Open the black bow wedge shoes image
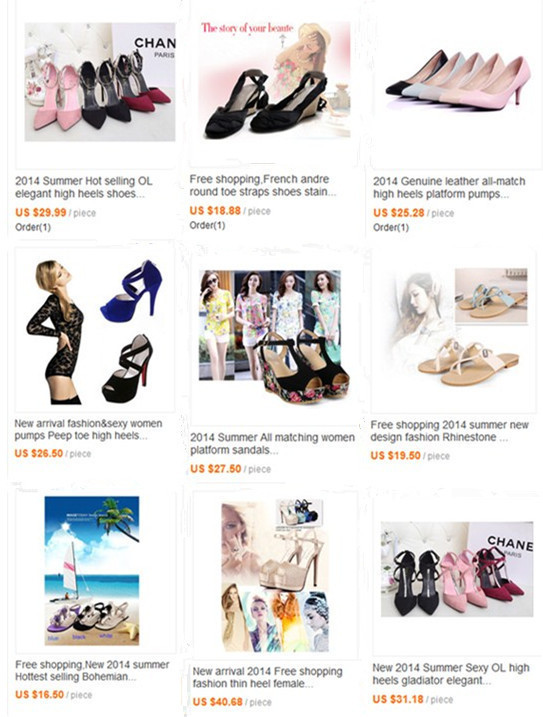Viewport: 543px width, 717px height. coord(274,80)
